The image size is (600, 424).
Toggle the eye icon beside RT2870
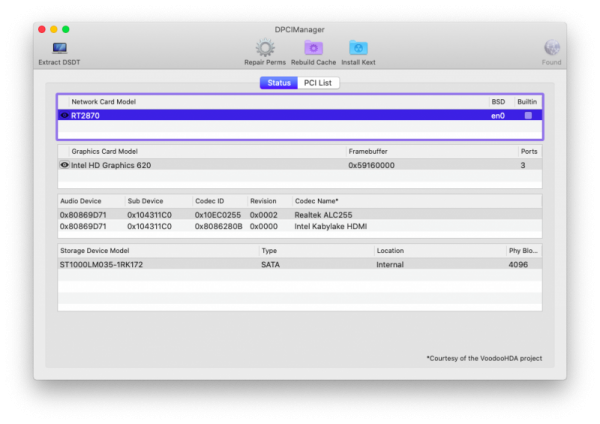[64, 115]
